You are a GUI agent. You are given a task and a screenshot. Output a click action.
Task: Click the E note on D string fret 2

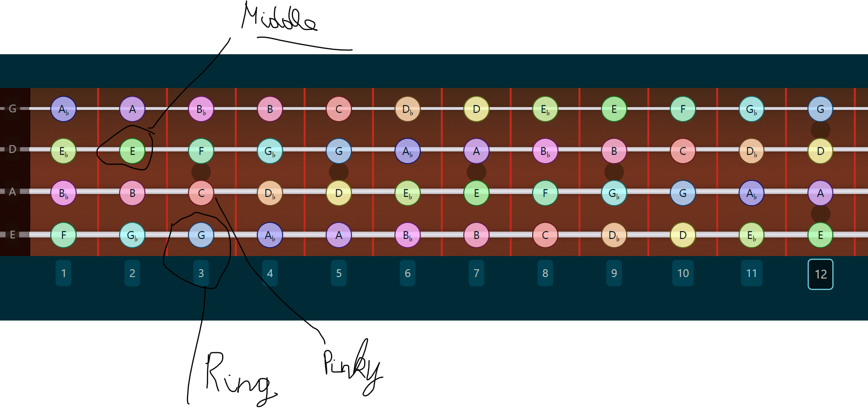click(x=132, y=151)
